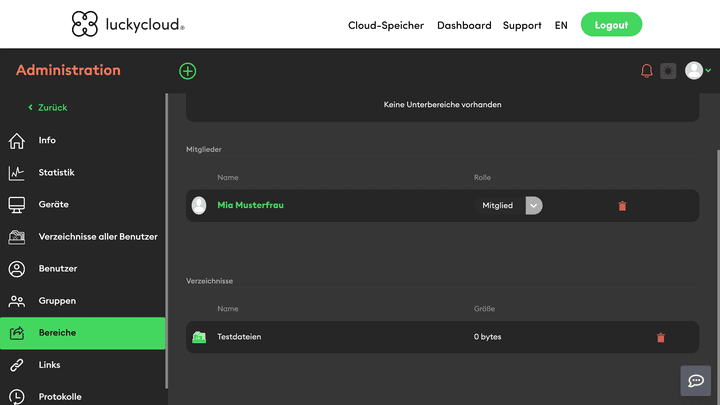The width and height of the screenshot is (720, 405).
Task: Delete the Testdateien directory via trash icon
Action: [660, 338]
